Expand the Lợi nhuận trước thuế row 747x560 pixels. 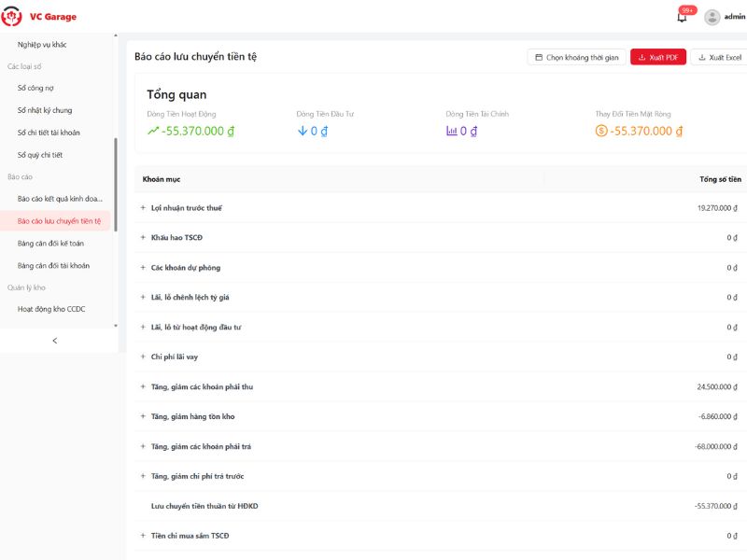click(143, 208)
